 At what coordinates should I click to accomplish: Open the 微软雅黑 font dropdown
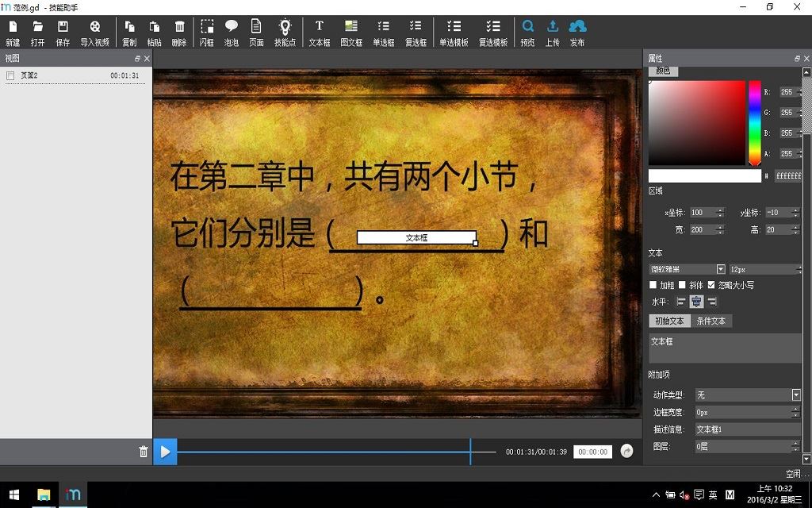click(x=721, y=269)
